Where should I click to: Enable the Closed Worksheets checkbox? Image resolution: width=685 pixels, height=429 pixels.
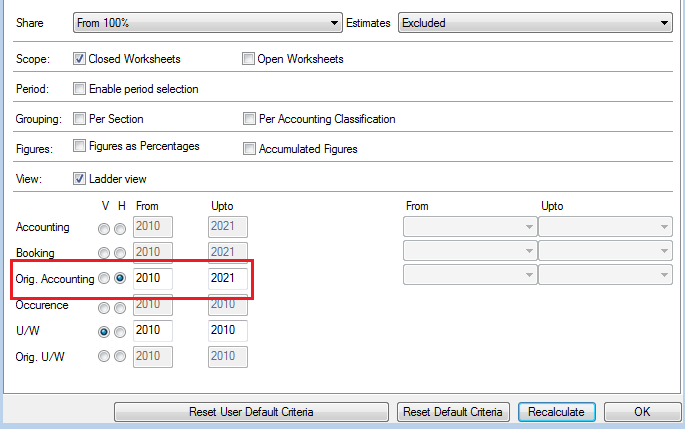tap(80, 59)
